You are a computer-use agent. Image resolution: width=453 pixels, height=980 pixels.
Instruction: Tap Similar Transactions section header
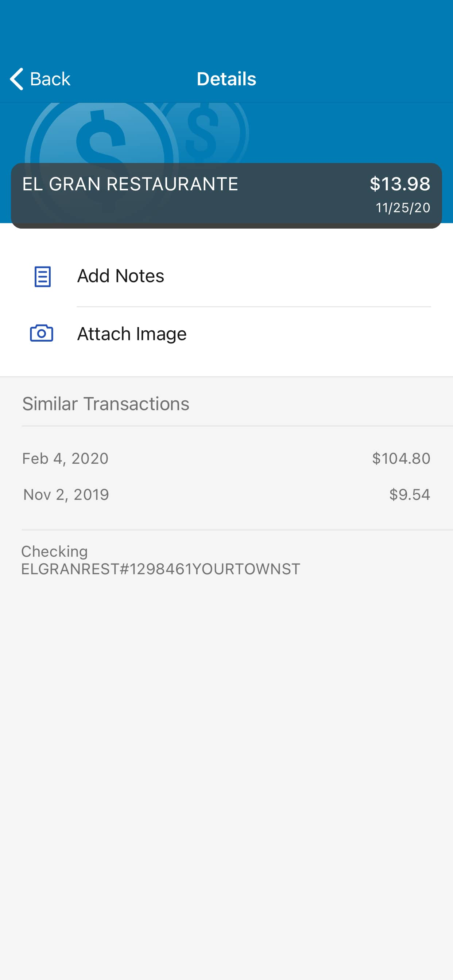point(106,404)
